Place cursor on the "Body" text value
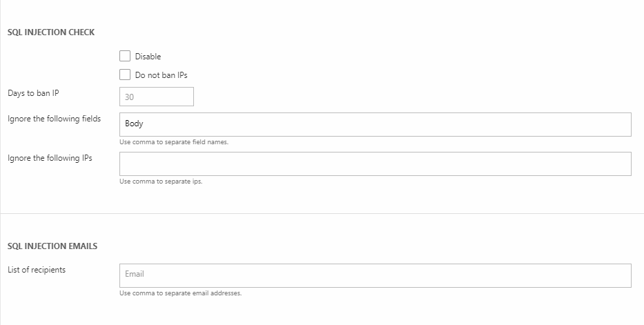 tap(134, 124)
